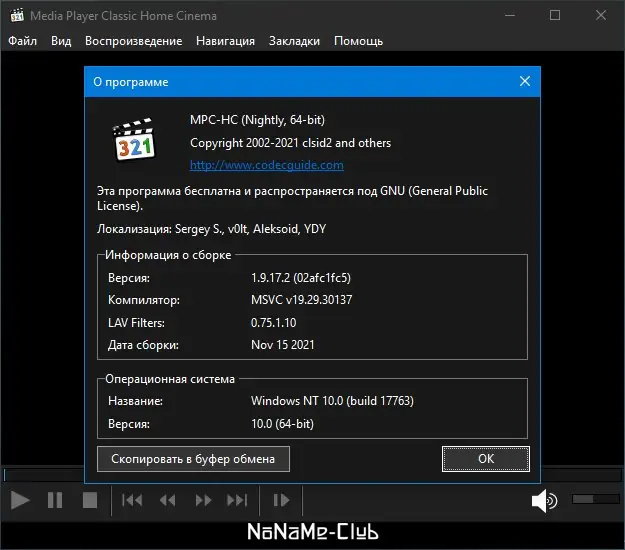Screen dimensions: 625x550
Task: Click the LAV Filters label
Action: [136, 322]
